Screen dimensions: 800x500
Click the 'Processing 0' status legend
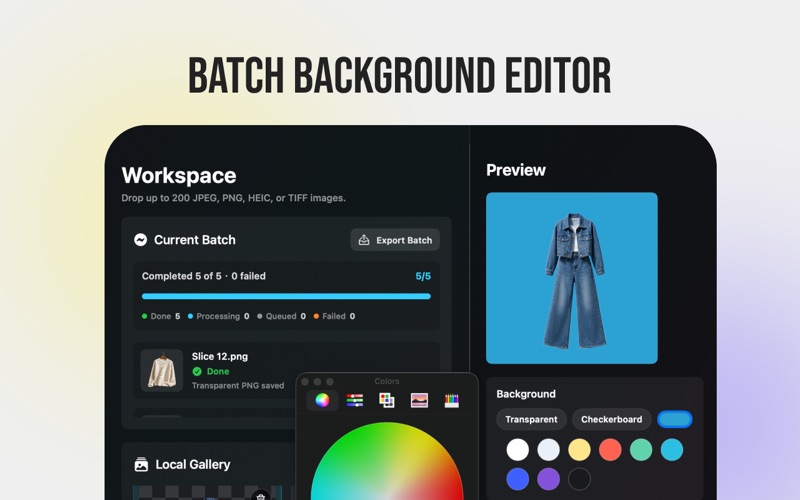point(218,316)
